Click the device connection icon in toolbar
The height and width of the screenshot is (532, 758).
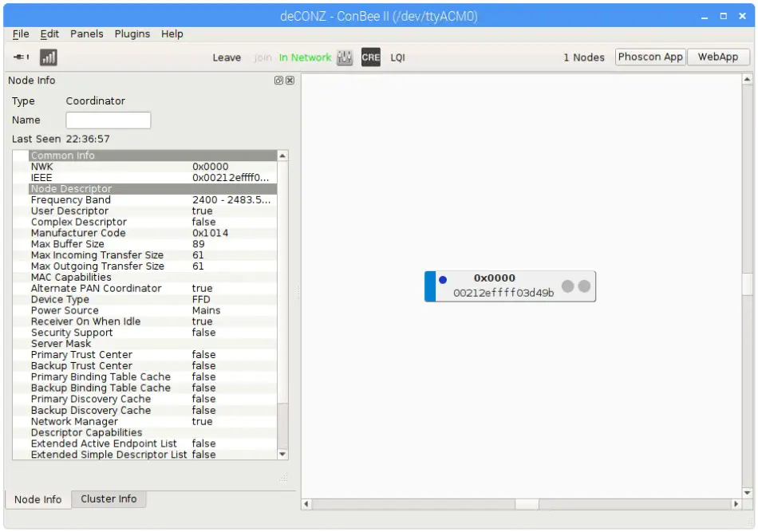[19, 57]
